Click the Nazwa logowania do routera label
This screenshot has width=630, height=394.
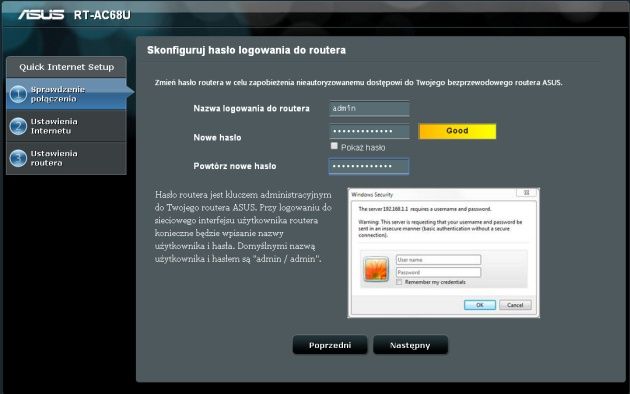coord(252,108)
